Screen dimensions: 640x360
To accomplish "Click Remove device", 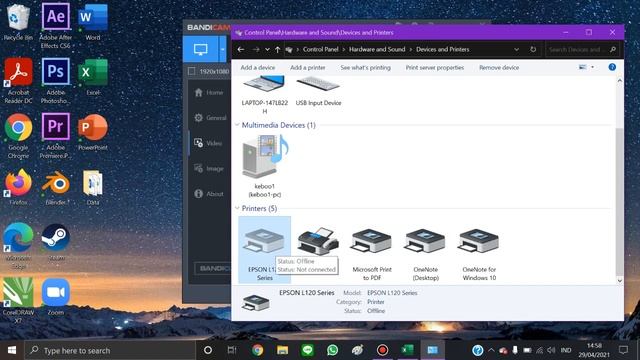I will [499, 67].
